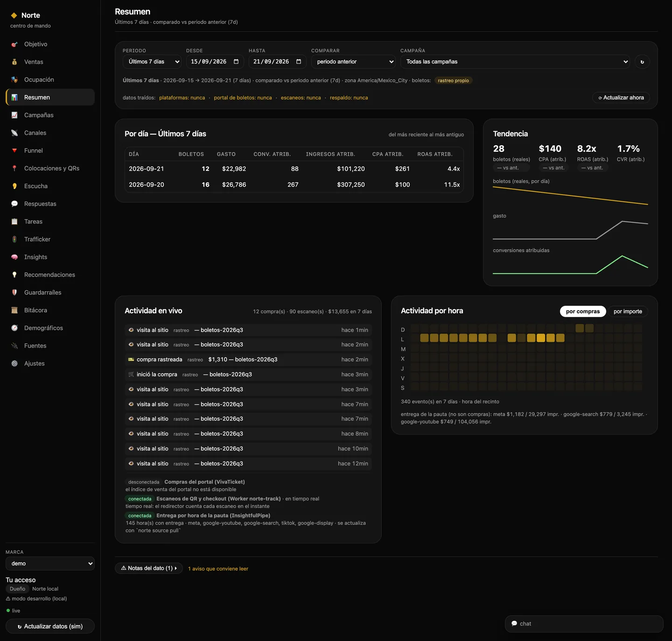Click the Norte diamond logo

pos(14,15)
